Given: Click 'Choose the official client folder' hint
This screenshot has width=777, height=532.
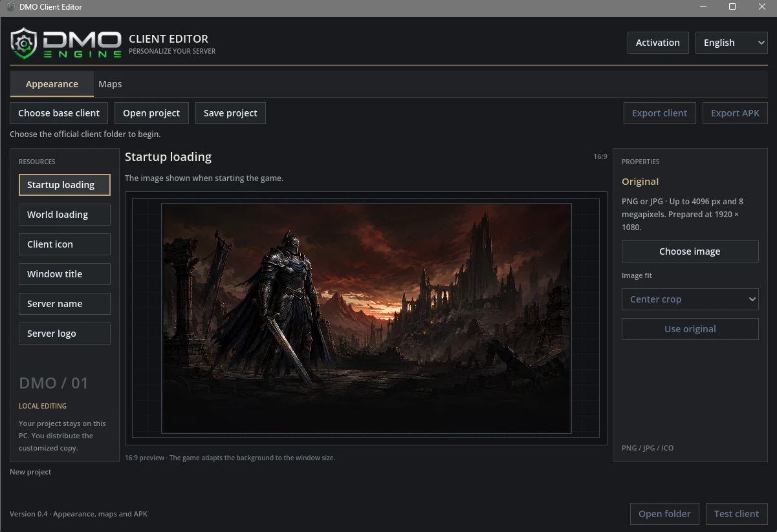Looking at the screenshot, I should tap(85, 134).
